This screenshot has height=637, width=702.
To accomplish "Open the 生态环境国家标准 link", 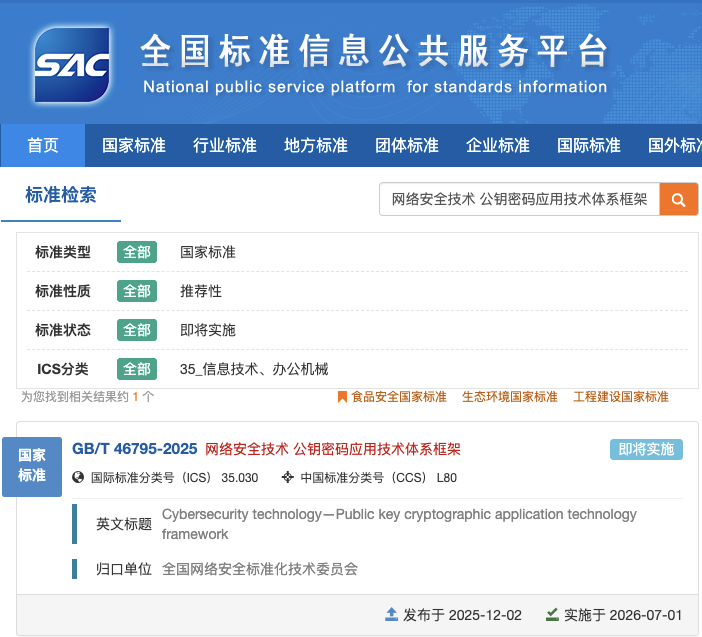I will [509, 397].
